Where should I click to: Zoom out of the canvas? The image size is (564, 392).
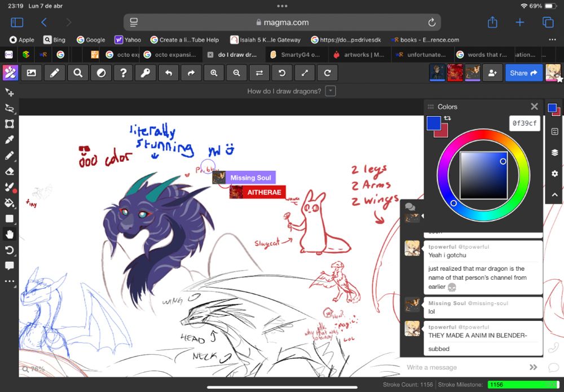point(237,73)
